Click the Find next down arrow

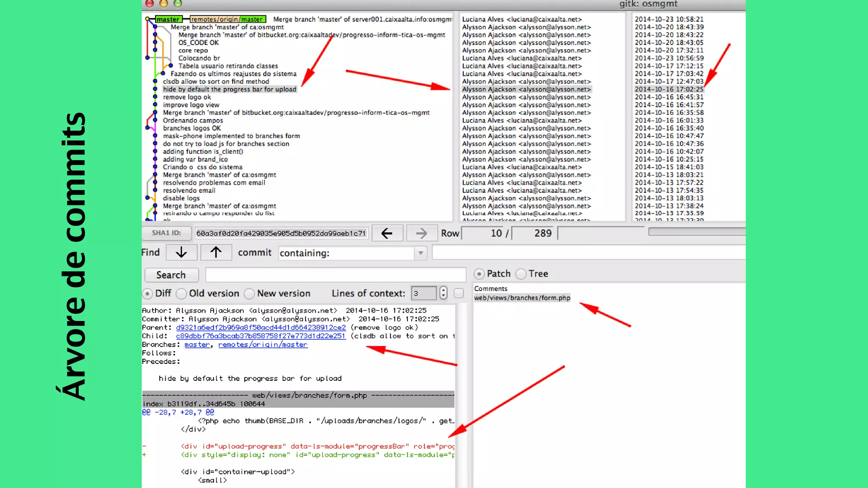click(x=181, y=252)
